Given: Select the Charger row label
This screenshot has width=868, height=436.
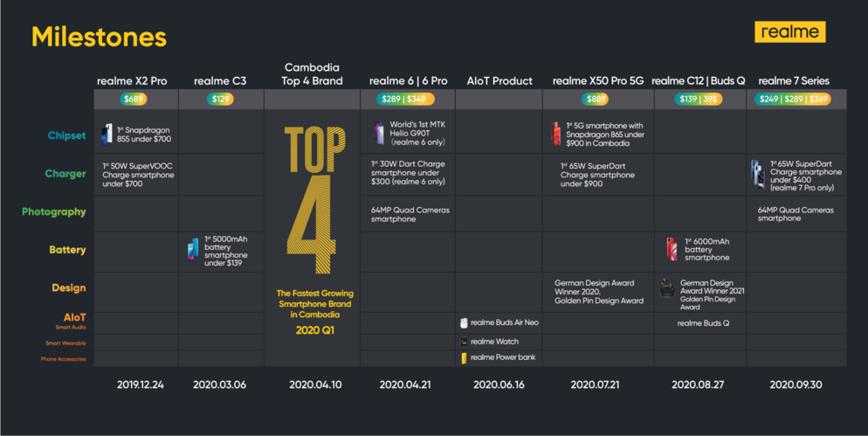Looking at the screenshot, I should [x=65, y=174].
